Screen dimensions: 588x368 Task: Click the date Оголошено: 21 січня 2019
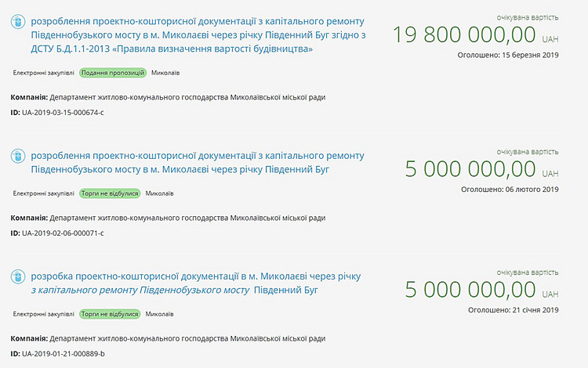[513, 310]
